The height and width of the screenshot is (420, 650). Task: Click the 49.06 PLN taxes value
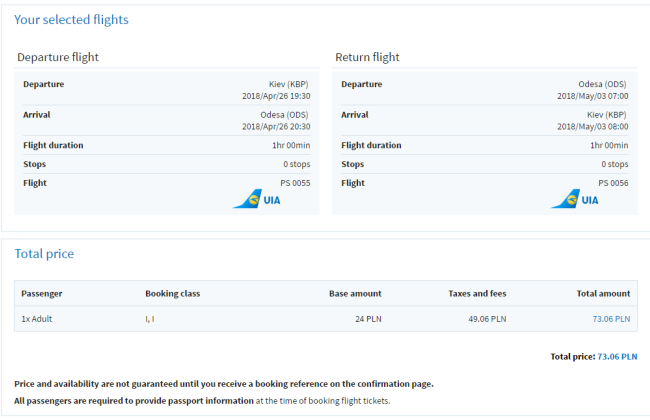click(485, 319)
